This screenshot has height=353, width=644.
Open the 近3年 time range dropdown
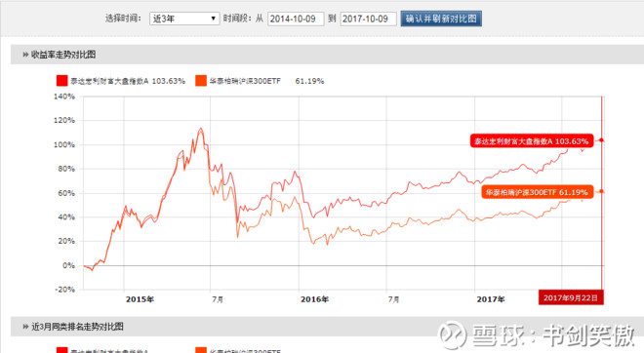tap(184, 19)
